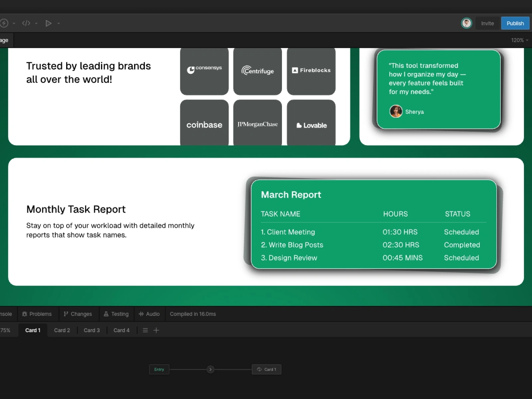This screenshot has width=532, height=399.
Task: Click the name 'Sherya' in testimonial
Action: [x=415, y=112]
